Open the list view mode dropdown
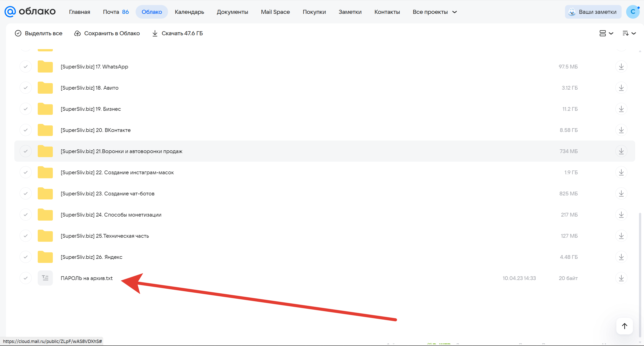This screenshot has height=346, width=644. click(x=606, y=33)
